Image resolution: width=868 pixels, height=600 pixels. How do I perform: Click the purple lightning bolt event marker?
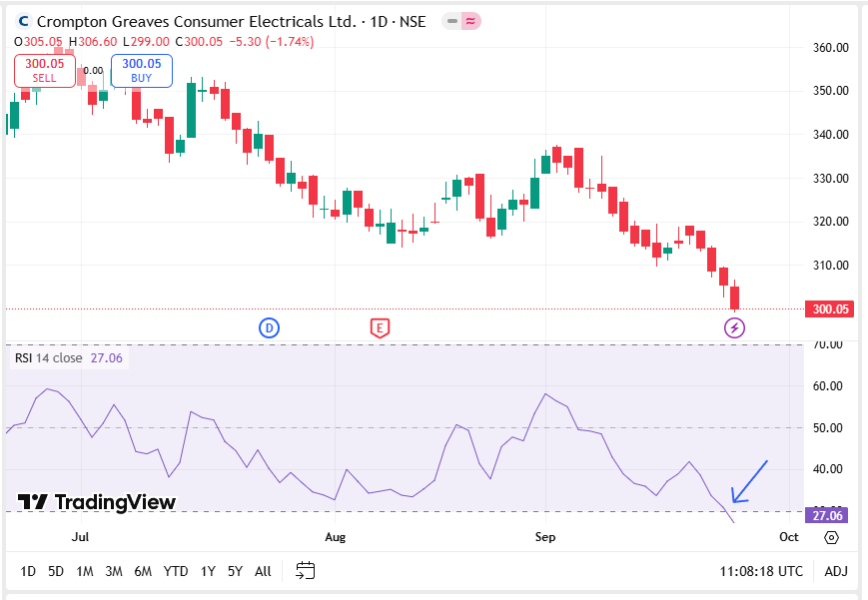pos(734,327)
